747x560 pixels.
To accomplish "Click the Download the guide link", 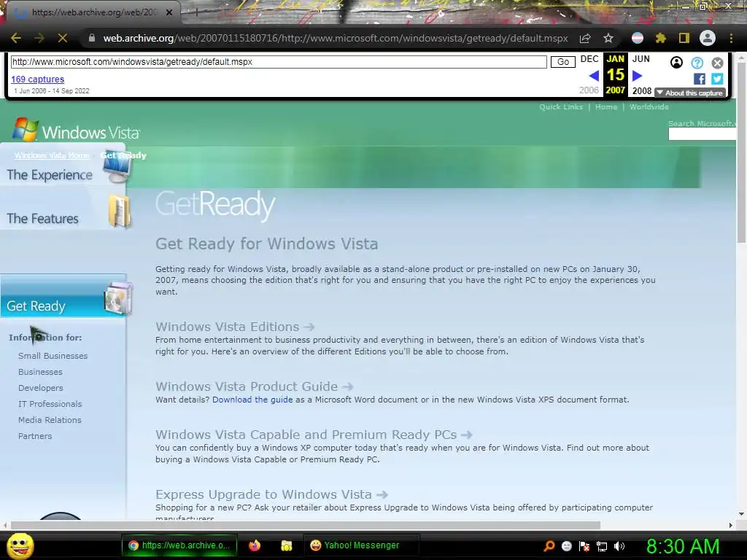I will (252, 400).
